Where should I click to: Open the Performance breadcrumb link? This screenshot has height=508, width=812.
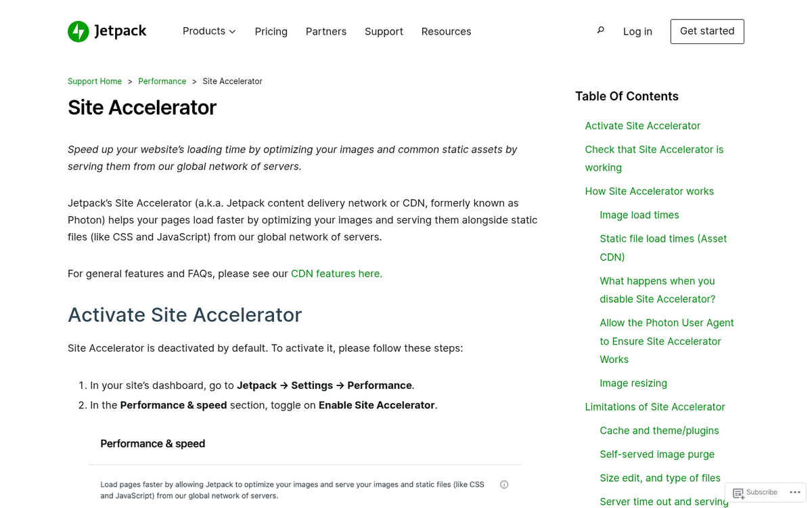[x=162, y=81]
